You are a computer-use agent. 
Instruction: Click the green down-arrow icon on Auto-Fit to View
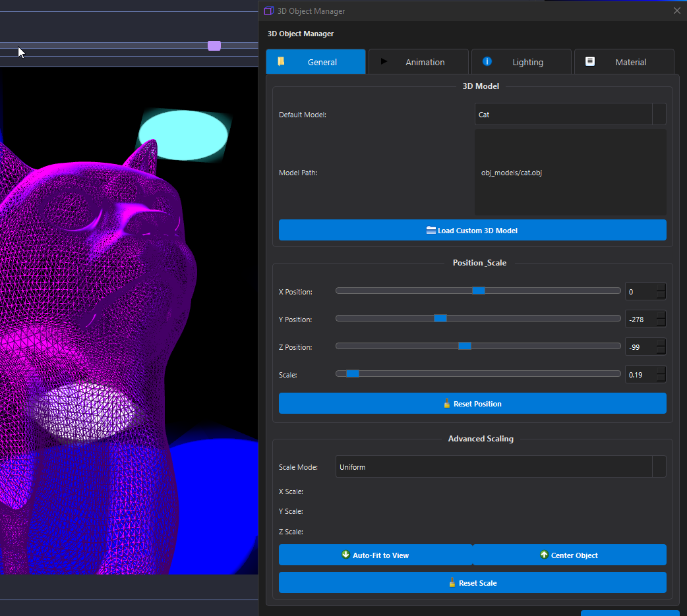click(346, 555)
